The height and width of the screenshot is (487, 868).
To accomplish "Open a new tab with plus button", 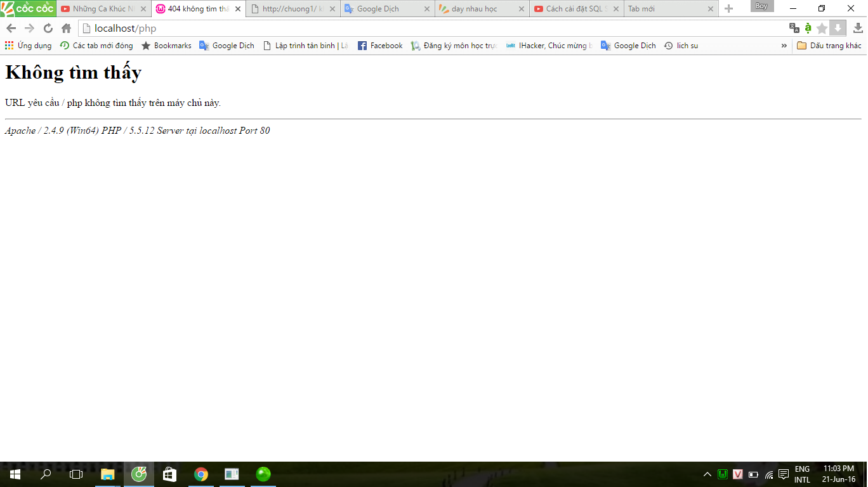I will click(x=728, y=9).
